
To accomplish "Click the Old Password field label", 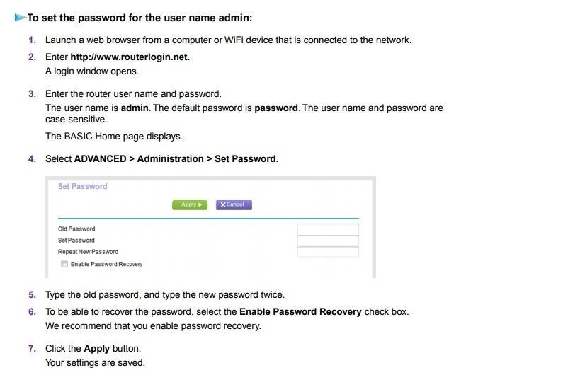I will point(76,229).
